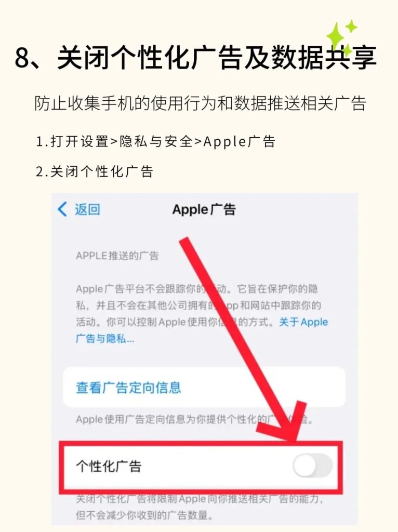The image size is (398, 532).
Task: Click the number 8 in the heading
Action: pos(23,58)
